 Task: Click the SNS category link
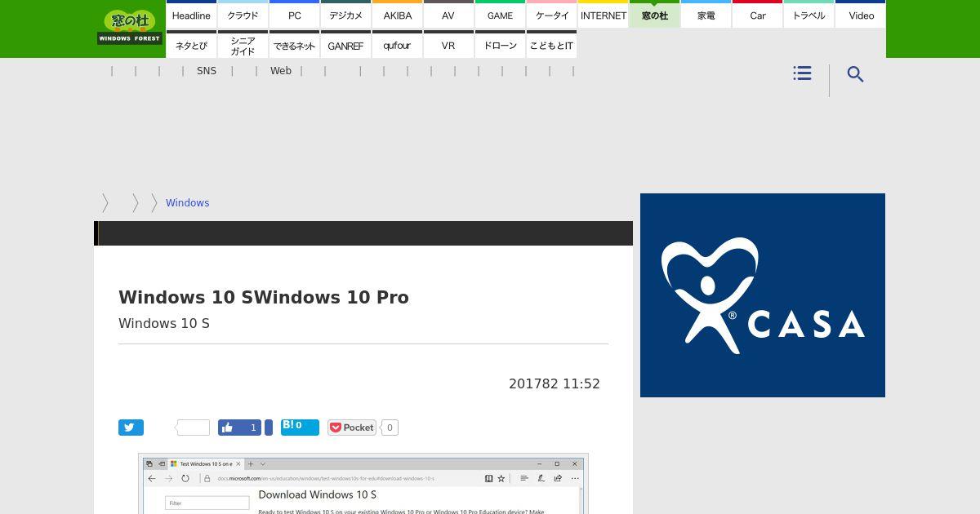pyautogui.click(x=207, y=71)
